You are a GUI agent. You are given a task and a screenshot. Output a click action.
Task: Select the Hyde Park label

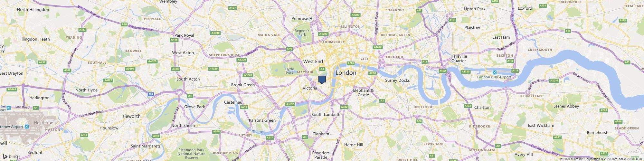[289, 71]
